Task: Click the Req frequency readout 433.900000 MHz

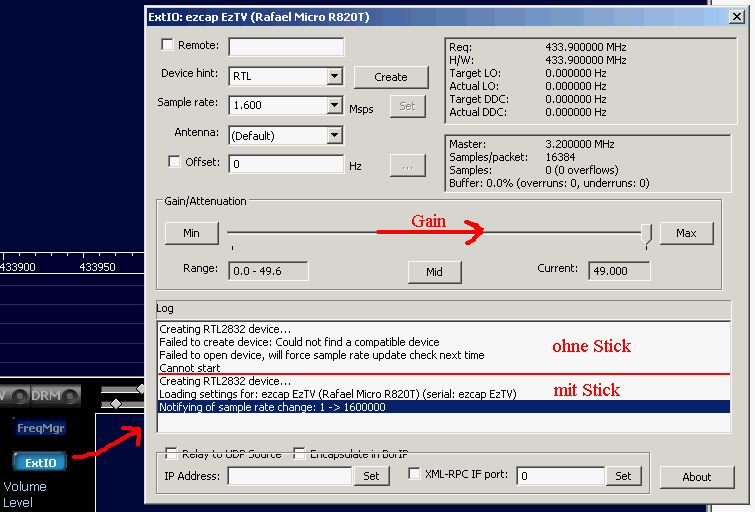Action: pos(586,47)
